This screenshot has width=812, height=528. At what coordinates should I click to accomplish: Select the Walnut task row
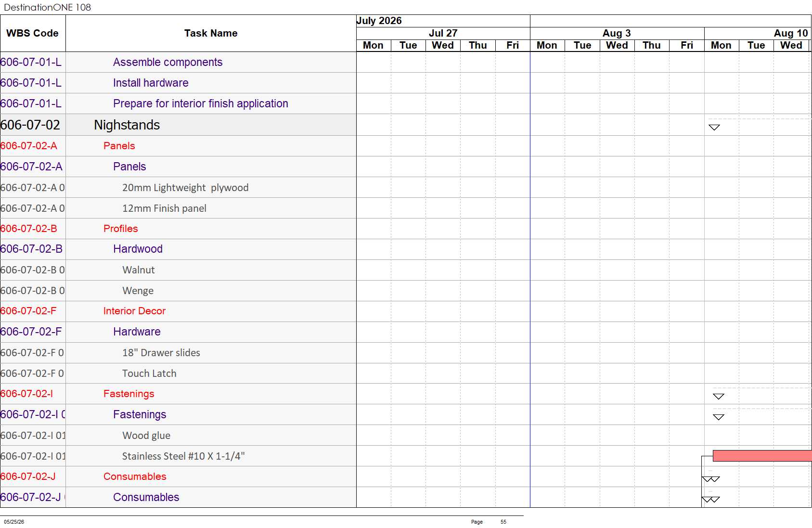[x=178, y=270]
